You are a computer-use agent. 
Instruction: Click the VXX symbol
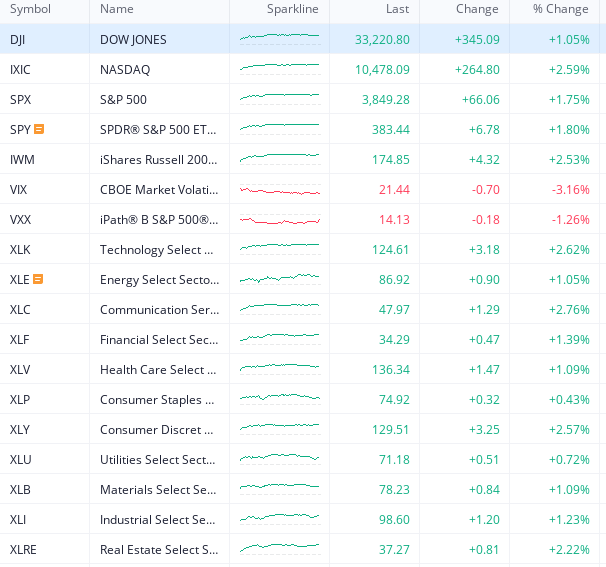click(x=20, y=220)
